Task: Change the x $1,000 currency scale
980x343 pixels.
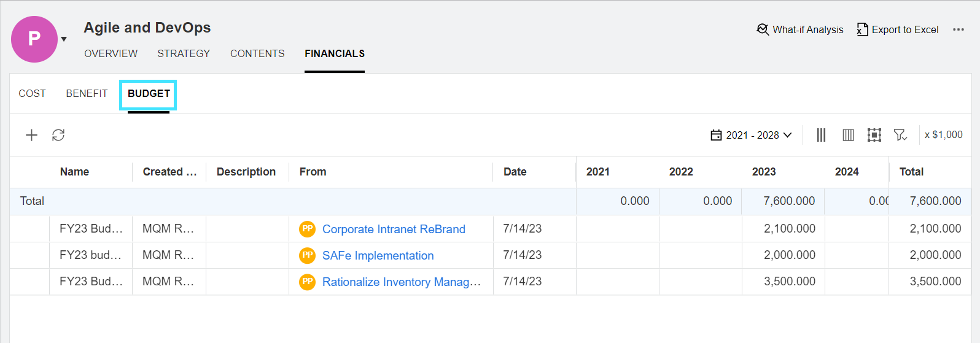Action: [943, 134]
